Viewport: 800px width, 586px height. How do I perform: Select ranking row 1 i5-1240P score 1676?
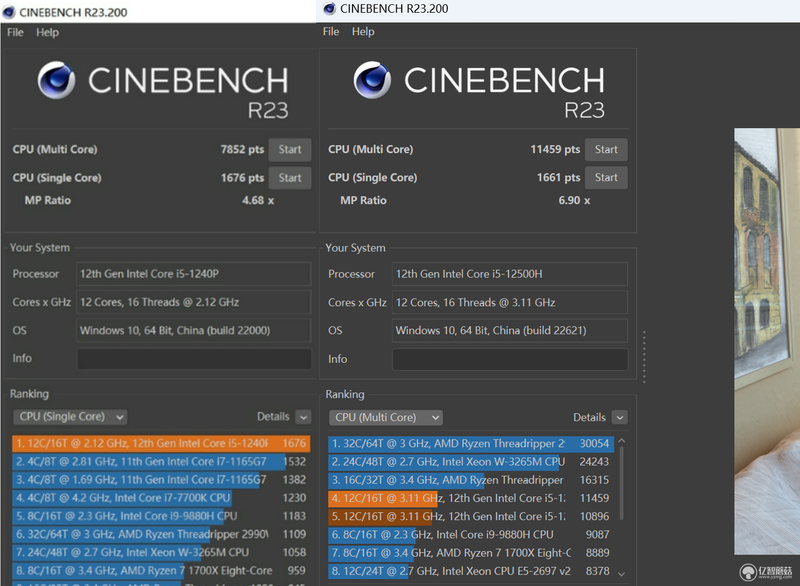tap(161, 443)
